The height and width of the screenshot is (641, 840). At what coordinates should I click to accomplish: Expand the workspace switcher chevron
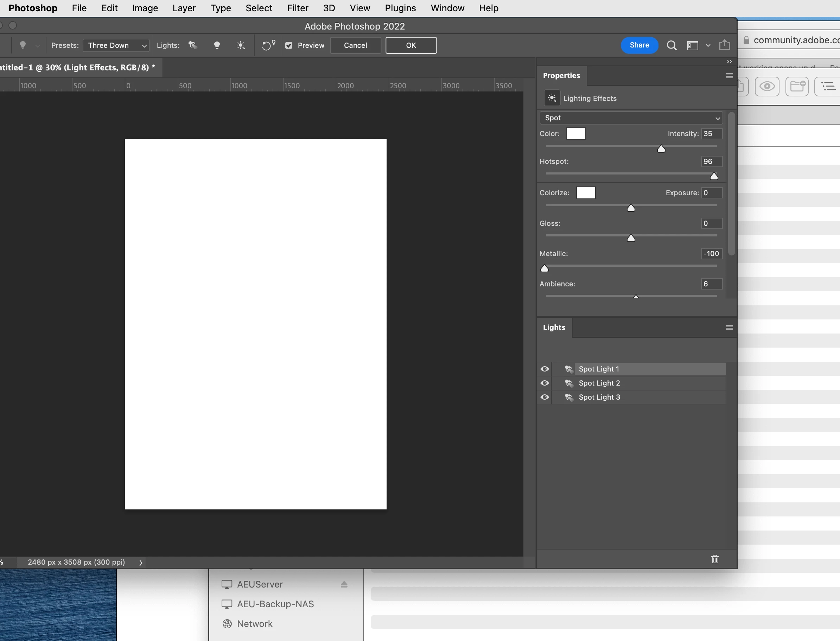tap(708, 45)
